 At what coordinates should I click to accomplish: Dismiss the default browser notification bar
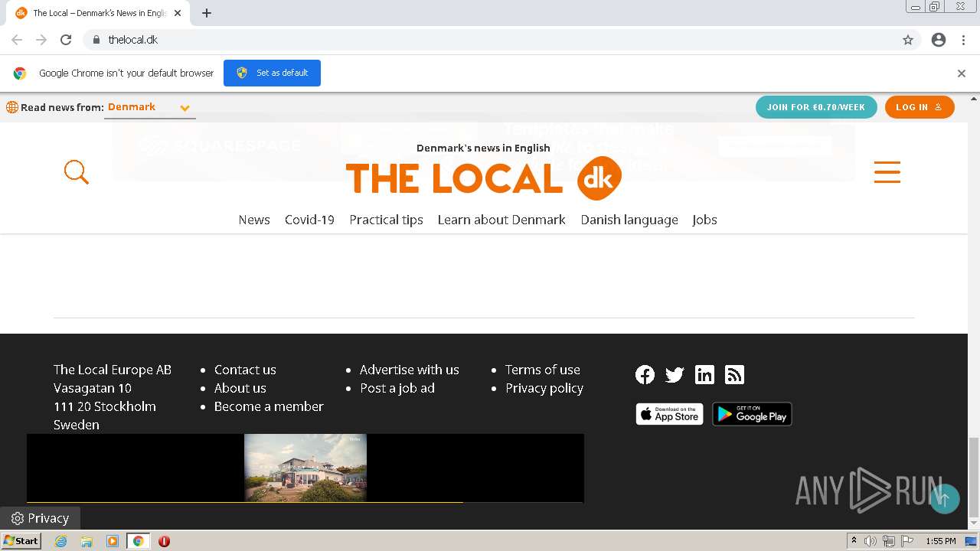[x=962, y=73]
